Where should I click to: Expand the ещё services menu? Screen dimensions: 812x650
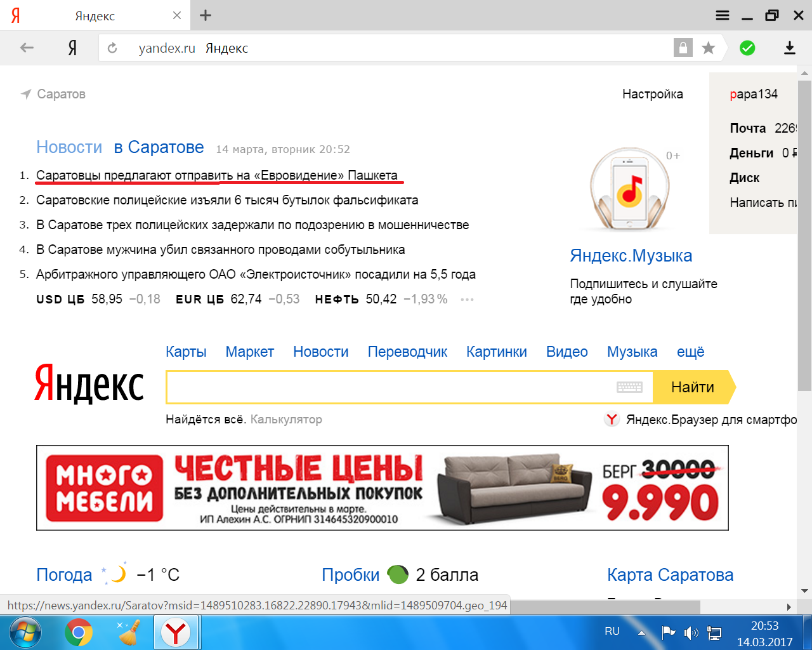[x=690, y=352]
